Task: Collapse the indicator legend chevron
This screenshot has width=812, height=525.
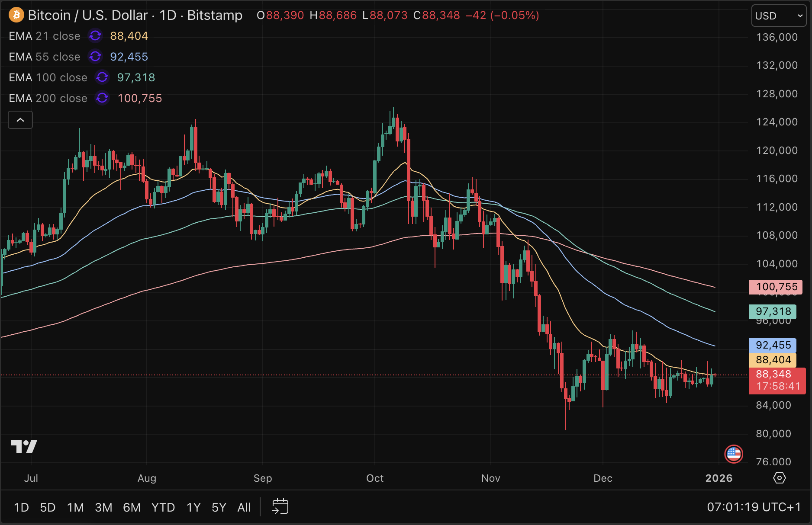Action: tap(20, 120)
